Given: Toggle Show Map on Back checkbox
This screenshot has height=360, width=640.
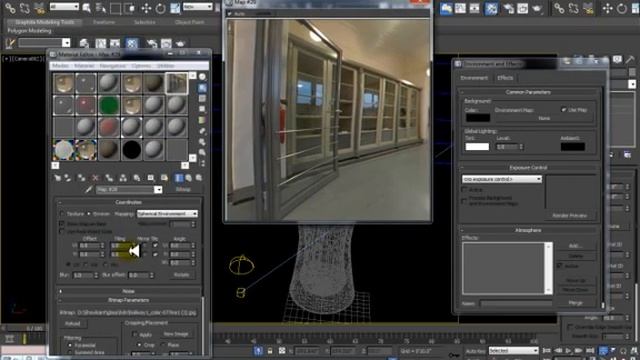Looking at the screenshot, I should (x=62, y=224).
